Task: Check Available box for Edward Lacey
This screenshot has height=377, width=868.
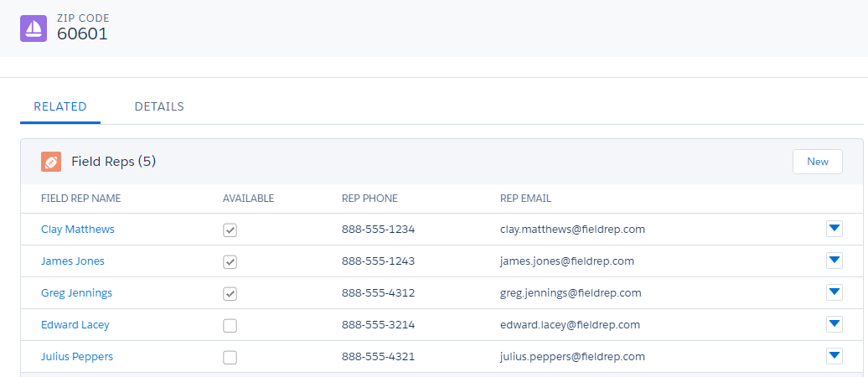Action: (x=230, y=326)
